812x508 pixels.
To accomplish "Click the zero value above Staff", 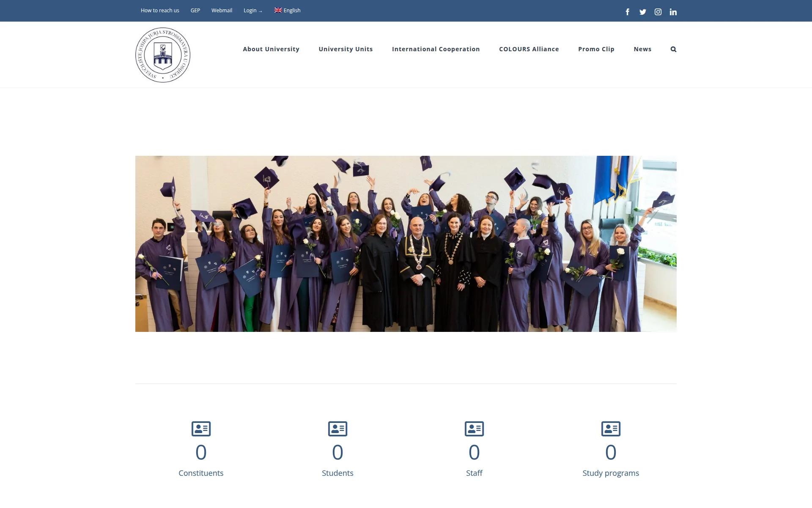I will (474, 452).
